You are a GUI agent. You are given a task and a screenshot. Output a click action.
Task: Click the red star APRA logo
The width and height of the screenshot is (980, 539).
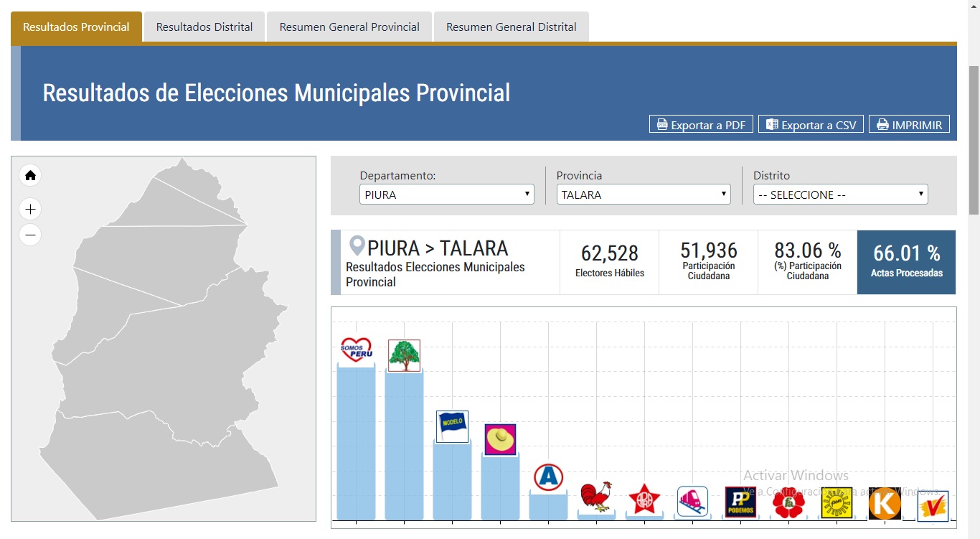coord(644,499)
